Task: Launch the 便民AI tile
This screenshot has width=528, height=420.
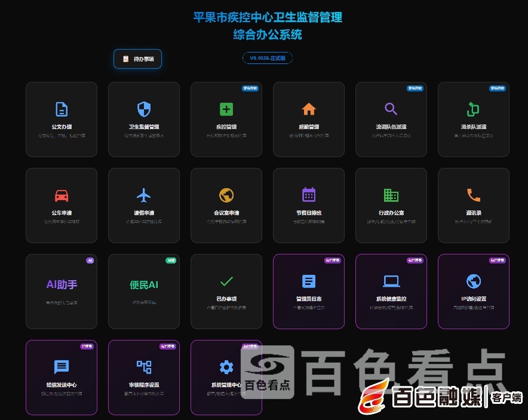Action: pos(144,292)
